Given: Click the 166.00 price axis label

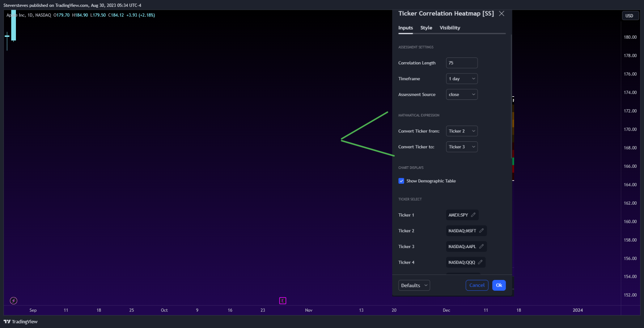Looking at the screenshot, I should [630, 166].
